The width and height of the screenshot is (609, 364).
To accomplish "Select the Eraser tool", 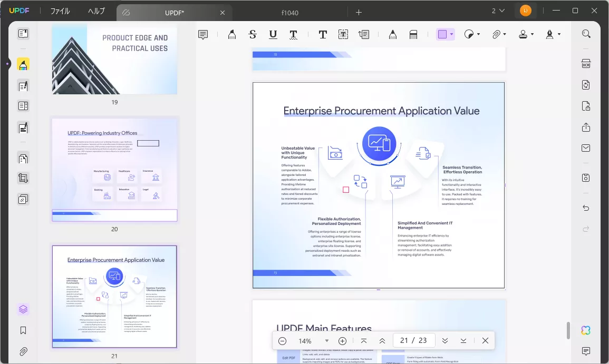I will pyautogui.click(x=413, y=35).
